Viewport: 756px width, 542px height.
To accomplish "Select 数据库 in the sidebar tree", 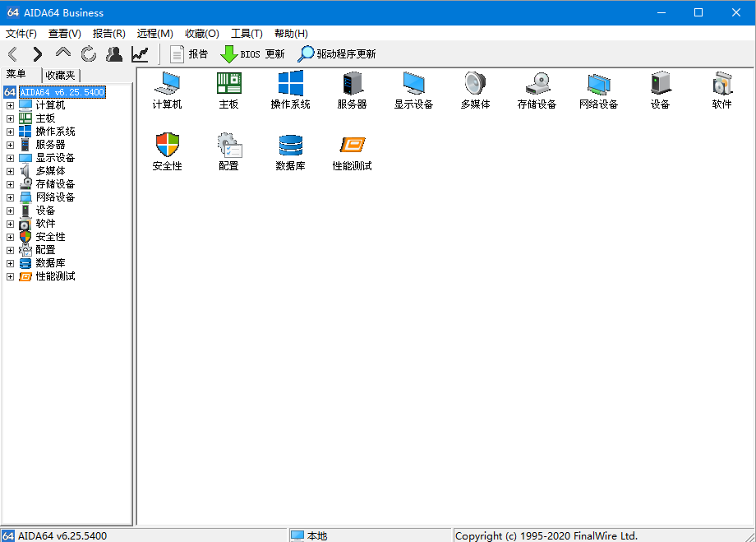I will point(50,263).
